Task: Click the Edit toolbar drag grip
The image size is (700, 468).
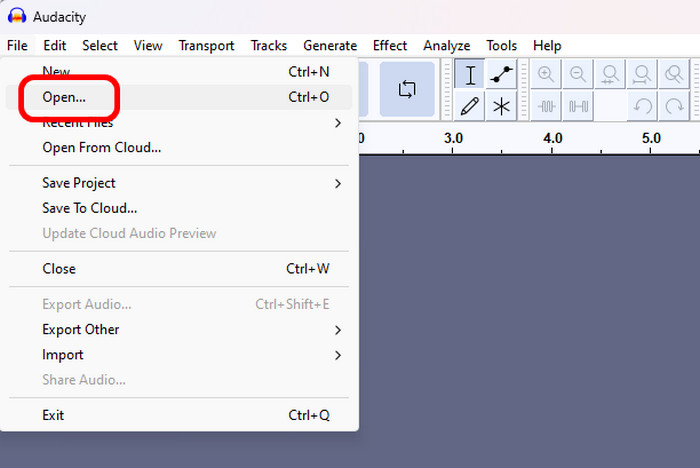Action: pos(524,90)
